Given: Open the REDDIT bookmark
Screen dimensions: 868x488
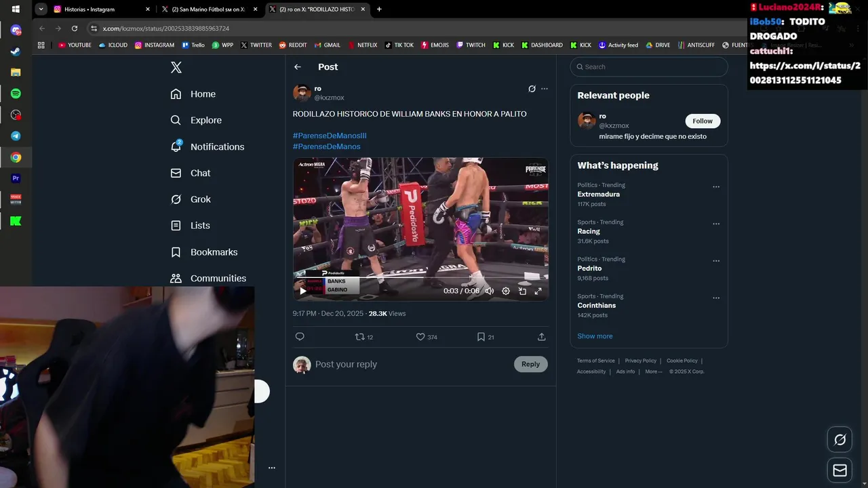Looking at the screenshot, I should pos(293,45).
